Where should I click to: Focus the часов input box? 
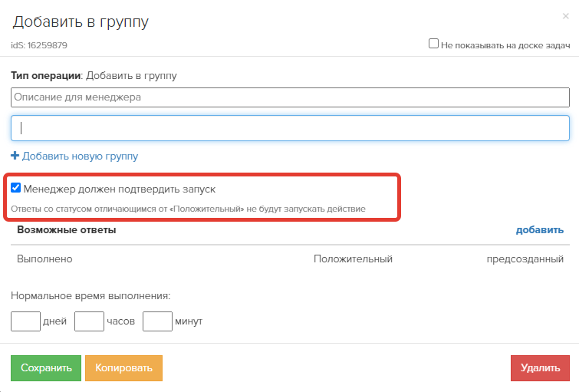(90, 321)
